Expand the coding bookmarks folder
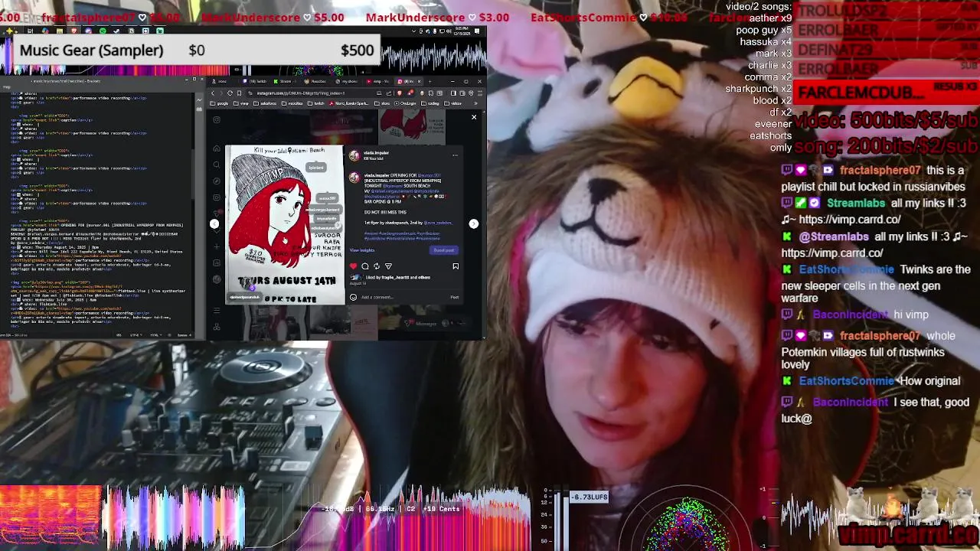Screen dimensions: 980x551 click(430, 103)
